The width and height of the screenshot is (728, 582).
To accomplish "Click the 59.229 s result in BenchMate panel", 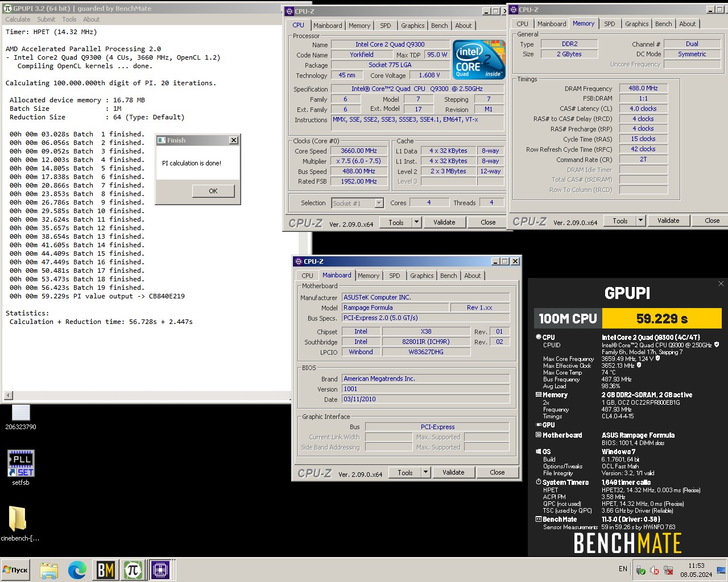I will (662, 318).
